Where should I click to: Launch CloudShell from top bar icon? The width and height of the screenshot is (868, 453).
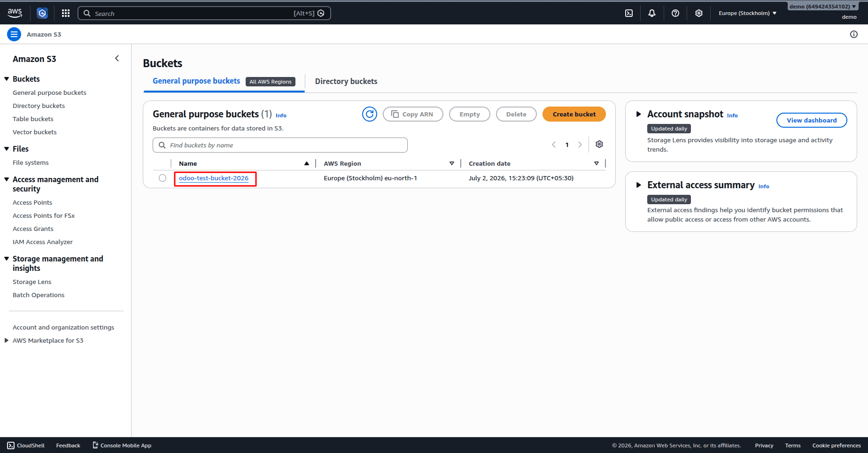tap(629, 13)
